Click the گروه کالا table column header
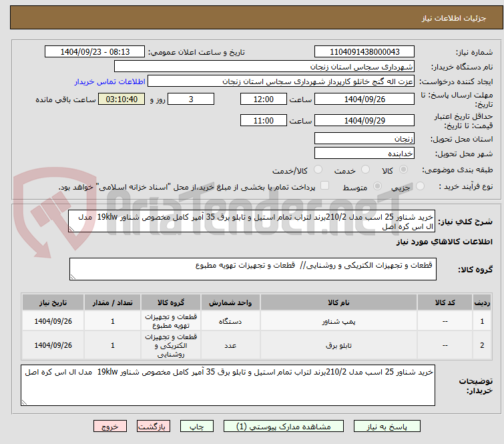The image size is (504, 444). point(171,302)
